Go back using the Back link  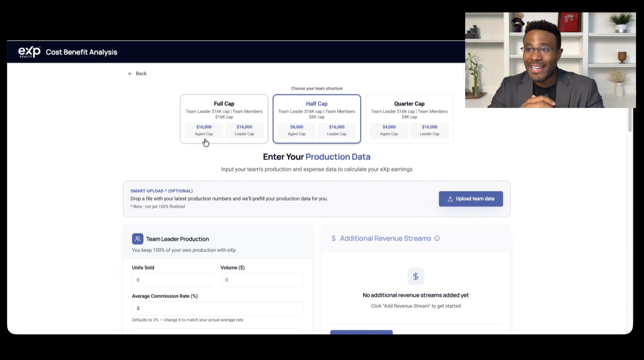coord(138,74)
